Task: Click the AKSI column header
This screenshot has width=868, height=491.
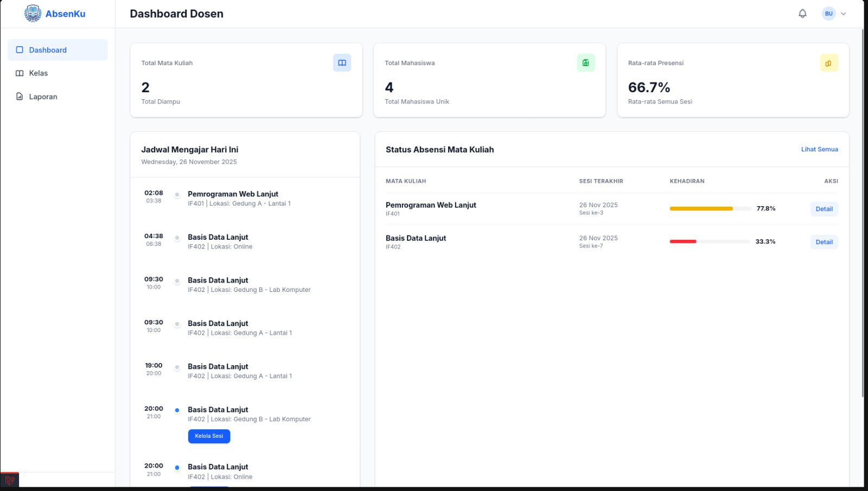Action: [x=831, y=181]
